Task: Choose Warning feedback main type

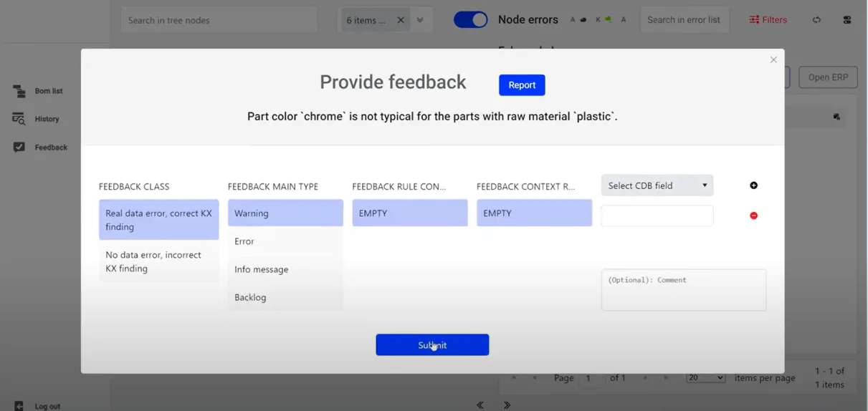Action: [x=285, y=213]
